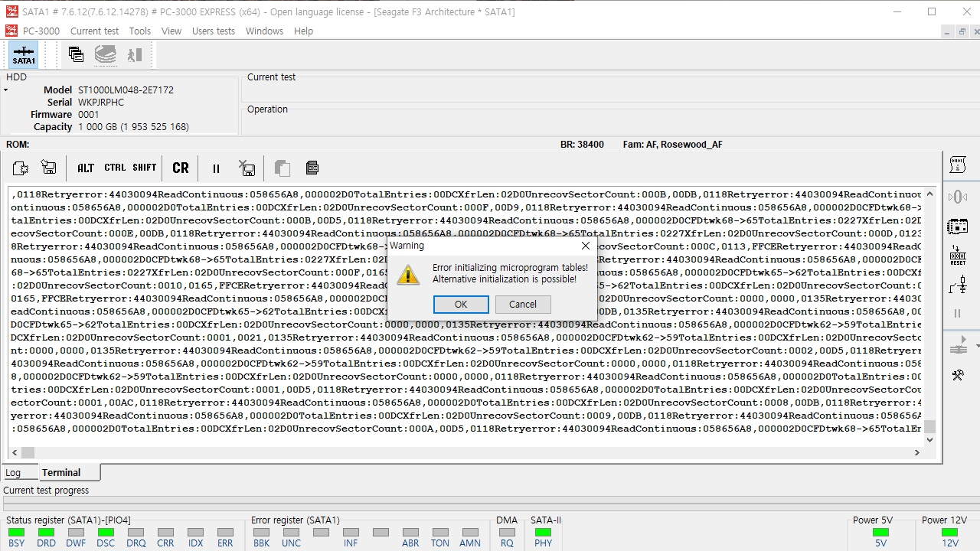Open the Tools menu
Image resolution: width=980 pixels, height=551 pixels.
click(x=140, y=31)
